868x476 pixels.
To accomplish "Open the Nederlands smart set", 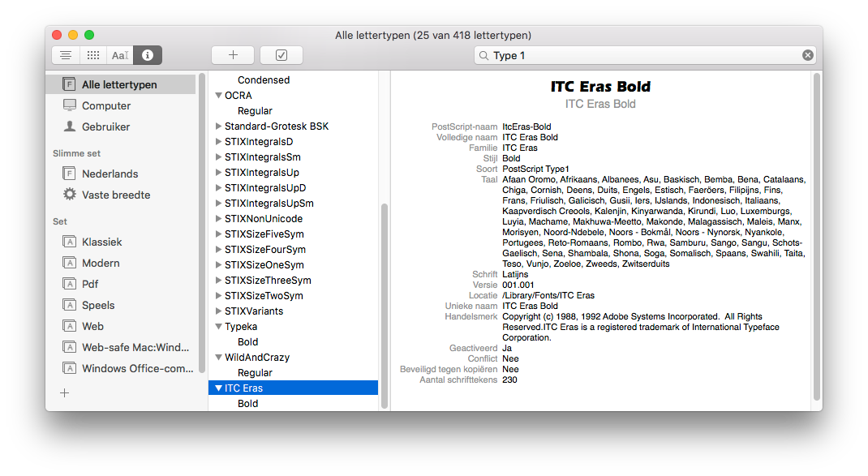I will (x=110, y=174).
